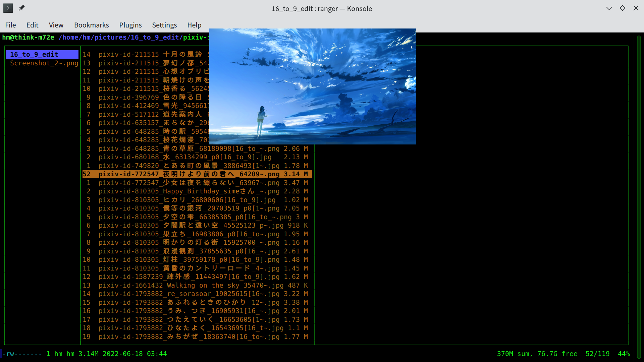The image size is (644, 362).
Task: Click the 44% scroll indicator in the status bar
Action: coord(625,354)
